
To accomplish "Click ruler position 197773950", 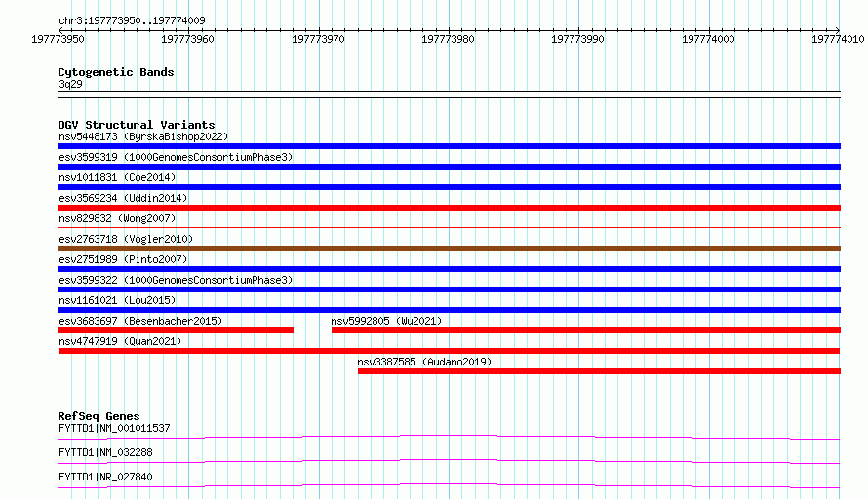I will click(59, 39).
